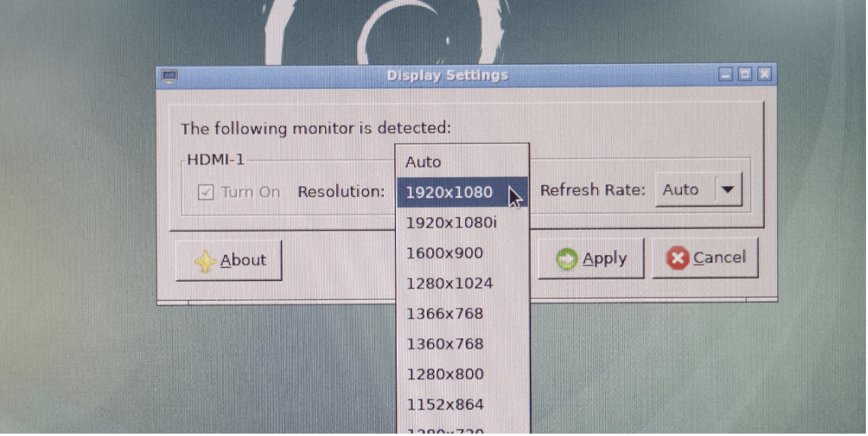Choose 1920x1080 resolution option

pos(449,193)
